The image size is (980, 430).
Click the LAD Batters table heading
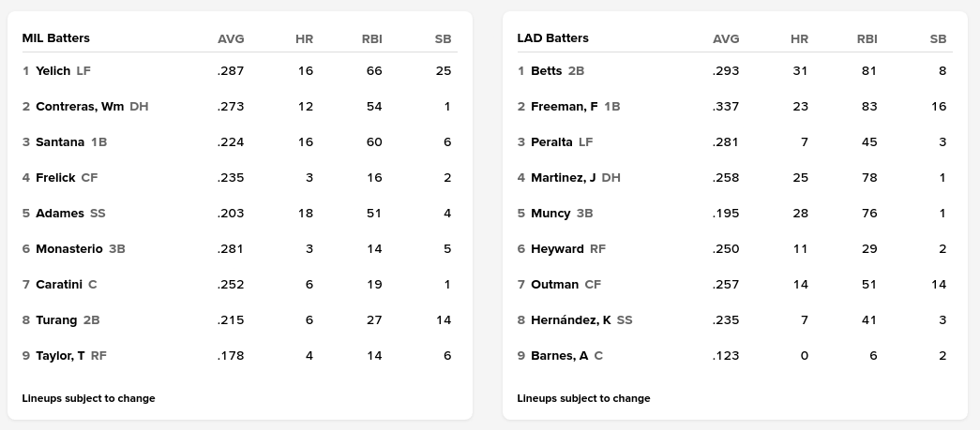point(553,38)
